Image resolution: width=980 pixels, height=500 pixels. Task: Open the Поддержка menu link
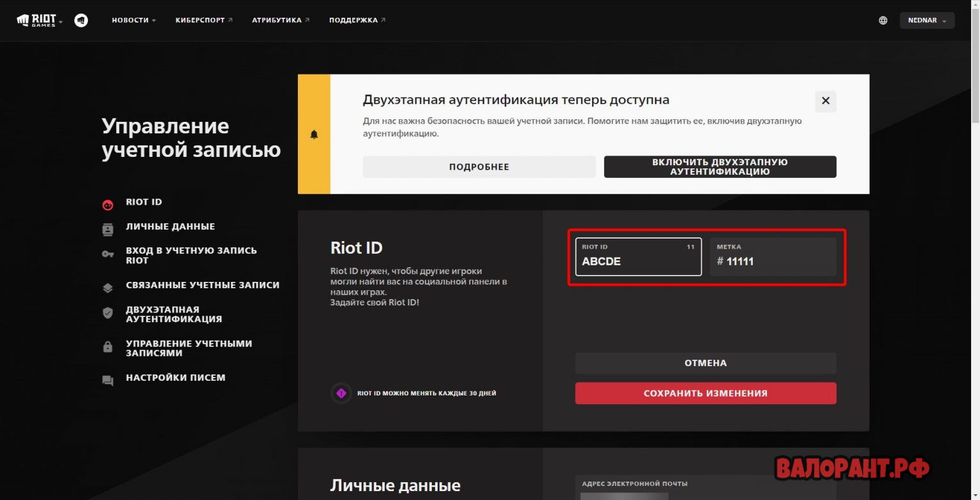[357, 20]
